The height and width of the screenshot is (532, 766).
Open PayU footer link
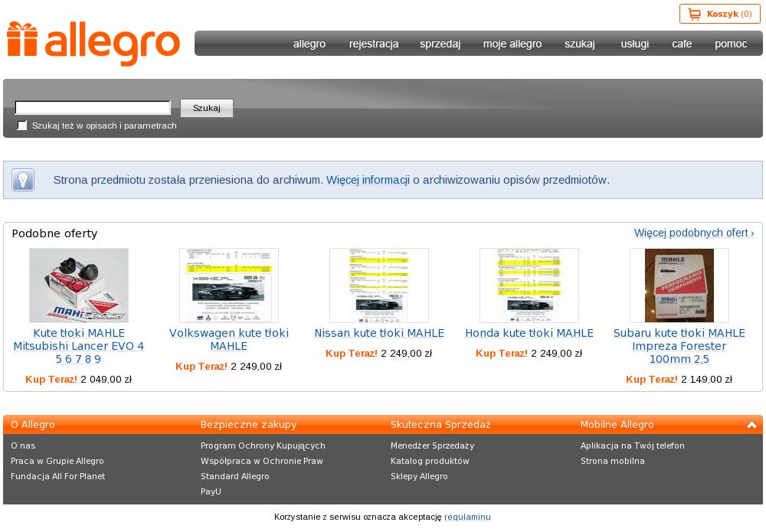211,491
